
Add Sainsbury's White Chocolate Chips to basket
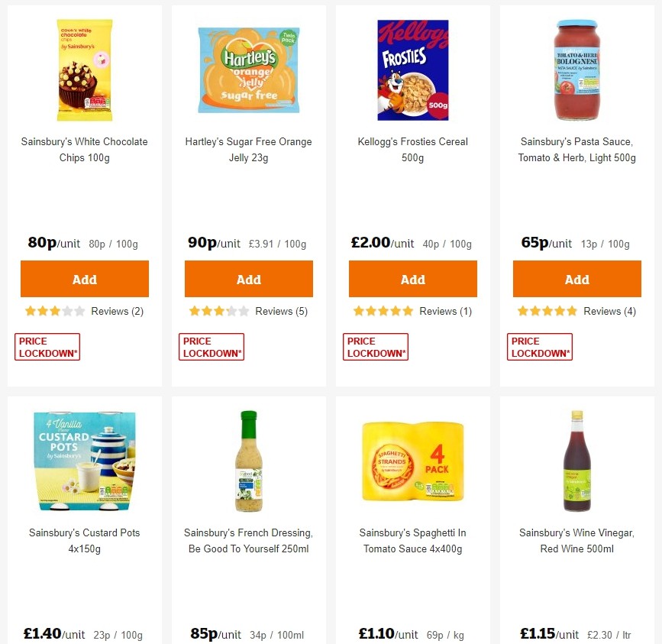coord(84,279)
